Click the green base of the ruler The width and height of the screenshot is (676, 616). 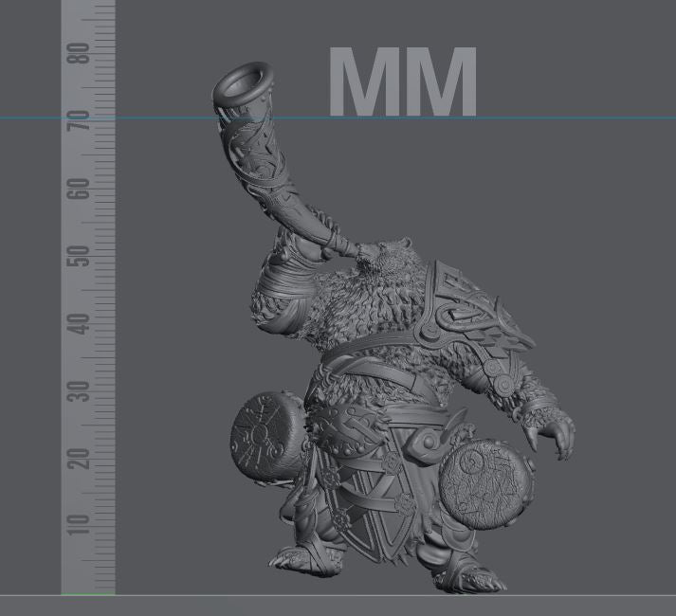pos(87,594)
